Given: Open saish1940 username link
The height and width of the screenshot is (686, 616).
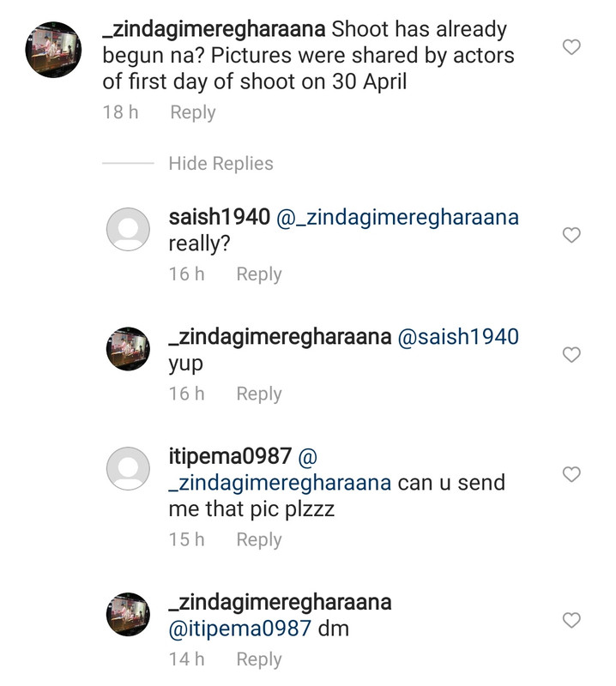Looking at the screenshot, I should [220, 217].
